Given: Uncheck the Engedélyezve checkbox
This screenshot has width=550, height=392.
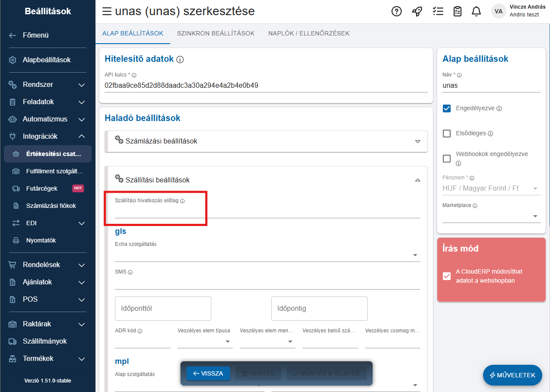Looking at the screenshot, I should tap(447, 108).
